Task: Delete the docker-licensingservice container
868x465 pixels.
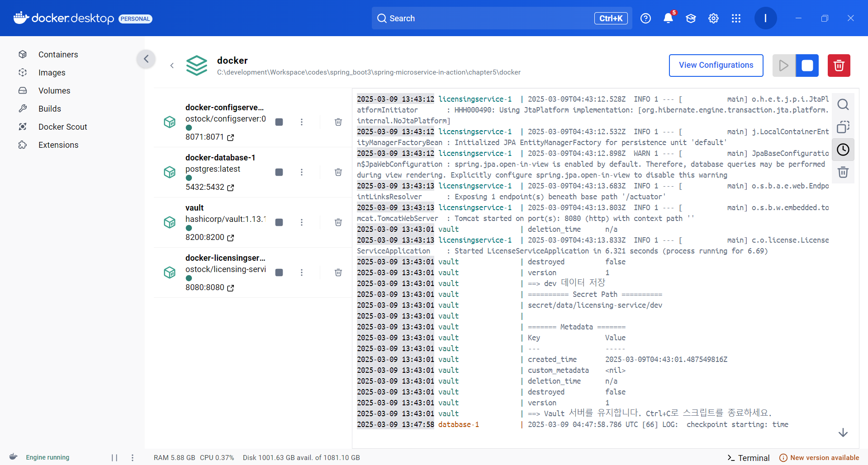Action: click(x=338, y=272)
